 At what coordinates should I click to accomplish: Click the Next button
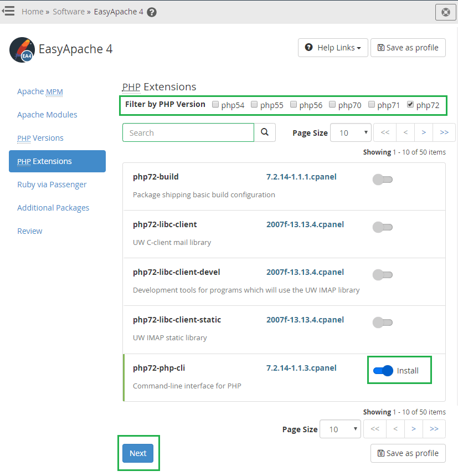138,453
